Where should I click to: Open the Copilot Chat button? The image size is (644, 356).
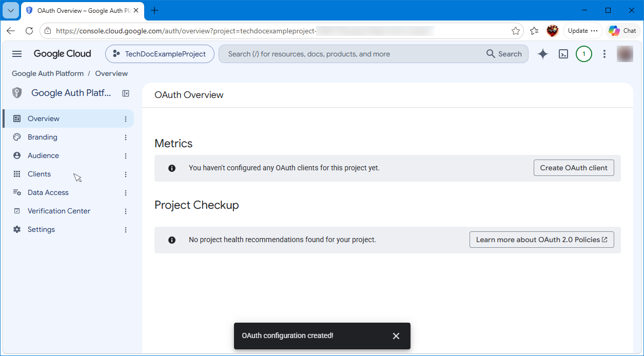pos(623,31)
